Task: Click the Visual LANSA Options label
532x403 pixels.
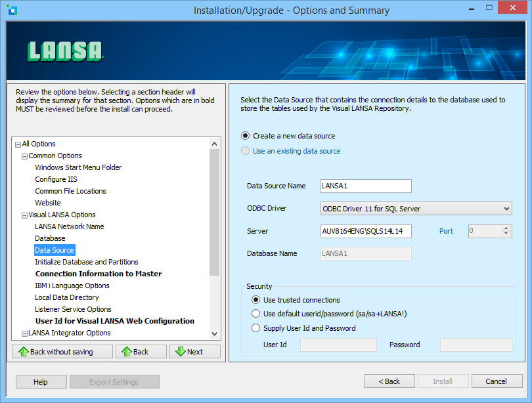Action: point(62,215)
